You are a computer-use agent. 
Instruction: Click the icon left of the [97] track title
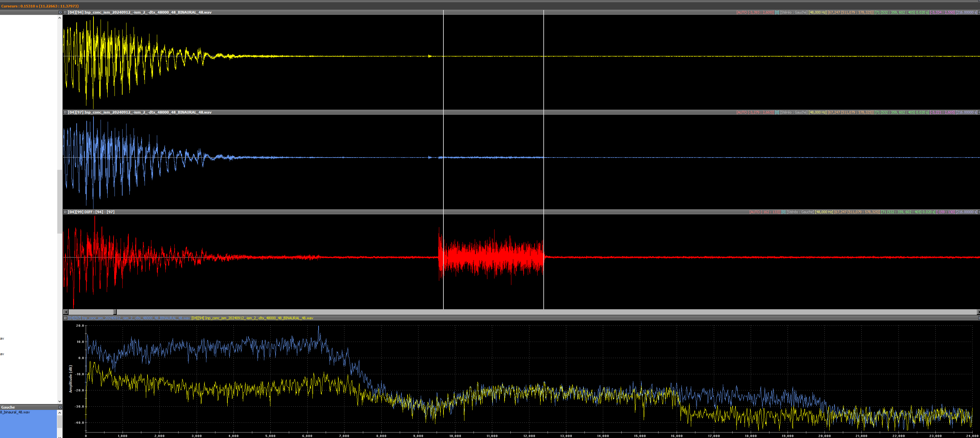(x=65, y=112)
